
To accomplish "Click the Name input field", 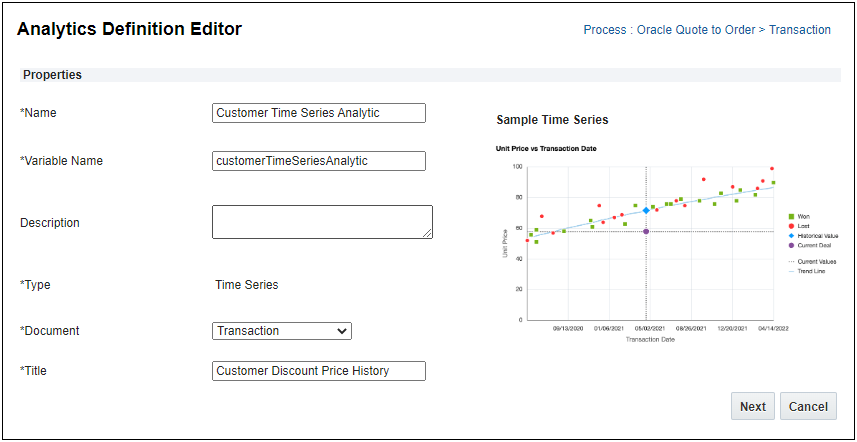I will [319, 113].
